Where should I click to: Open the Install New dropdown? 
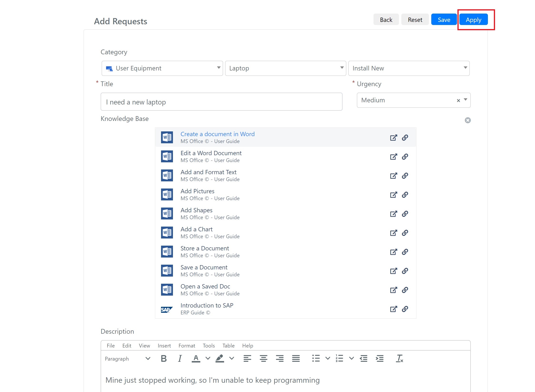coord(409,68)
